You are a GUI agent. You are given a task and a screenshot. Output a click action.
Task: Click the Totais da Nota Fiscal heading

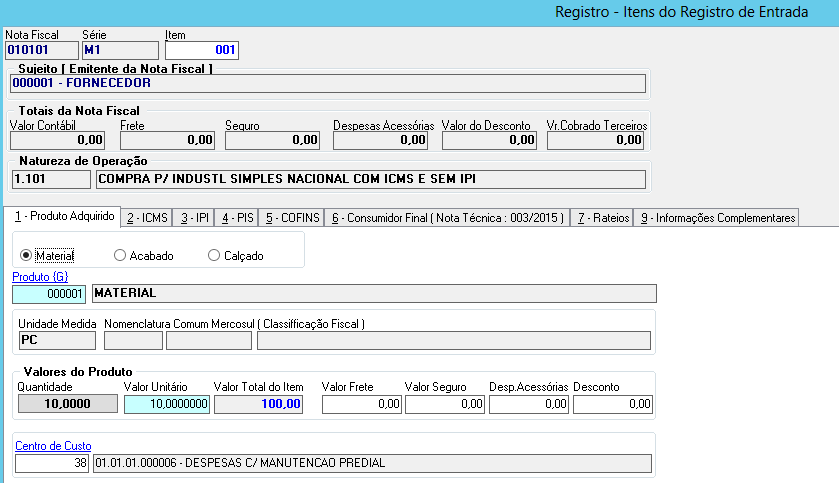tap(79, 111)
